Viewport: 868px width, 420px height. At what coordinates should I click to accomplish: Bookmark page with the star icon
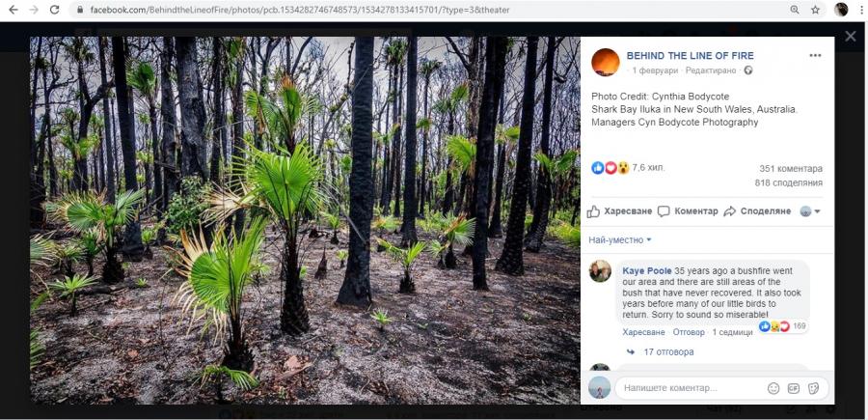click(x=815, y=10)
